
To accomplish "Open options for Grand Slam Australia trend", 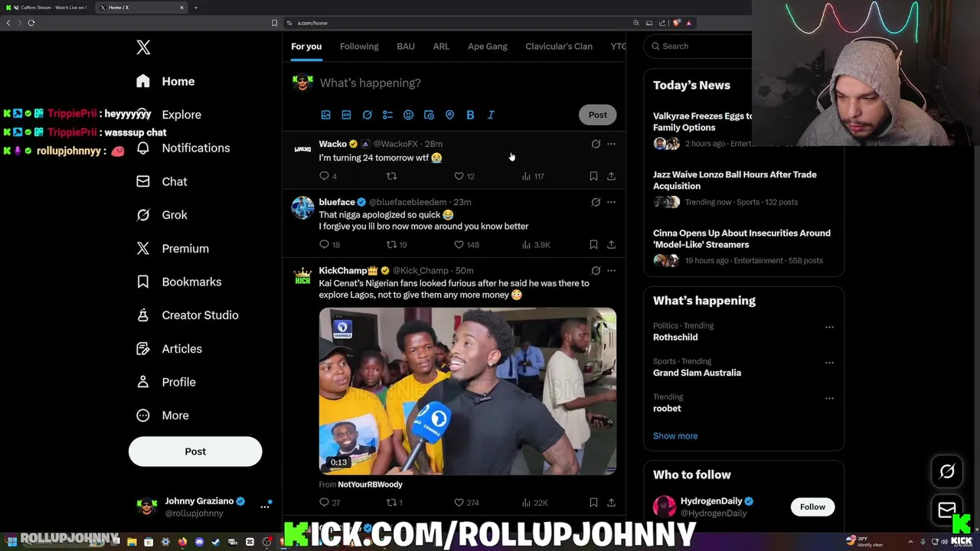I will [829, 363].
